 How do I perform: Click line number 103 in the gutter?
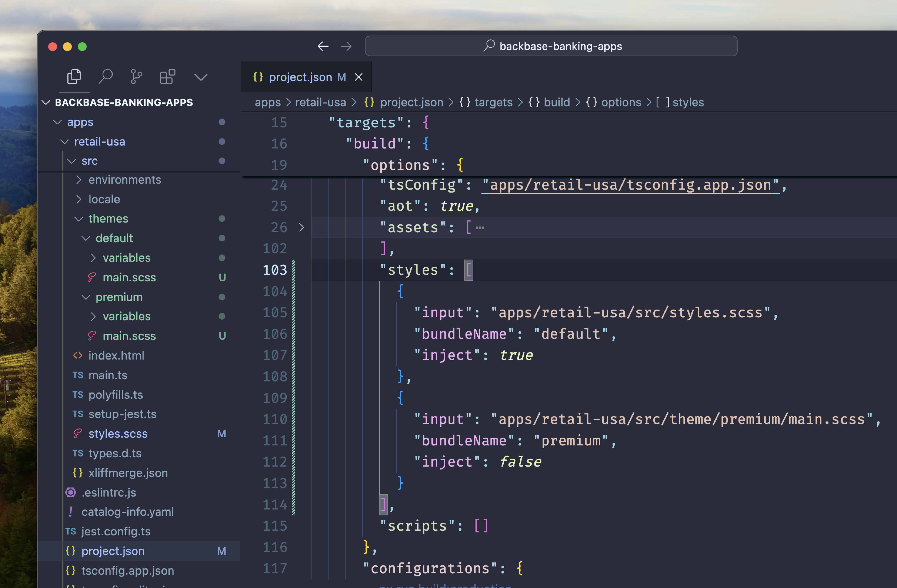[275, 270]
